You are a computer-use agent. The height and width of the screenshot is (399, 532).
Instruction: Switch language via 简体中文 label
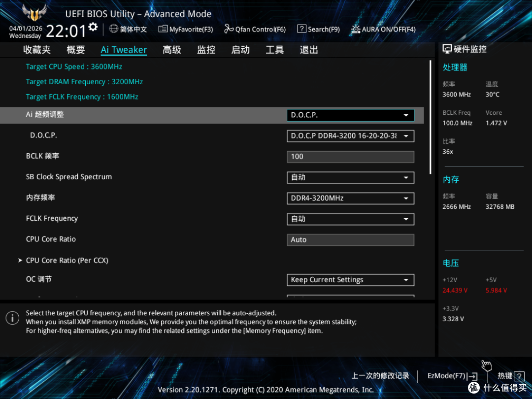click(x=133, y=29)
